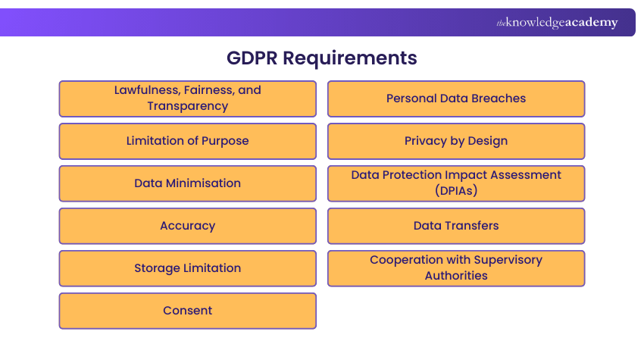Click the word Authorities

tap(456, 276)
